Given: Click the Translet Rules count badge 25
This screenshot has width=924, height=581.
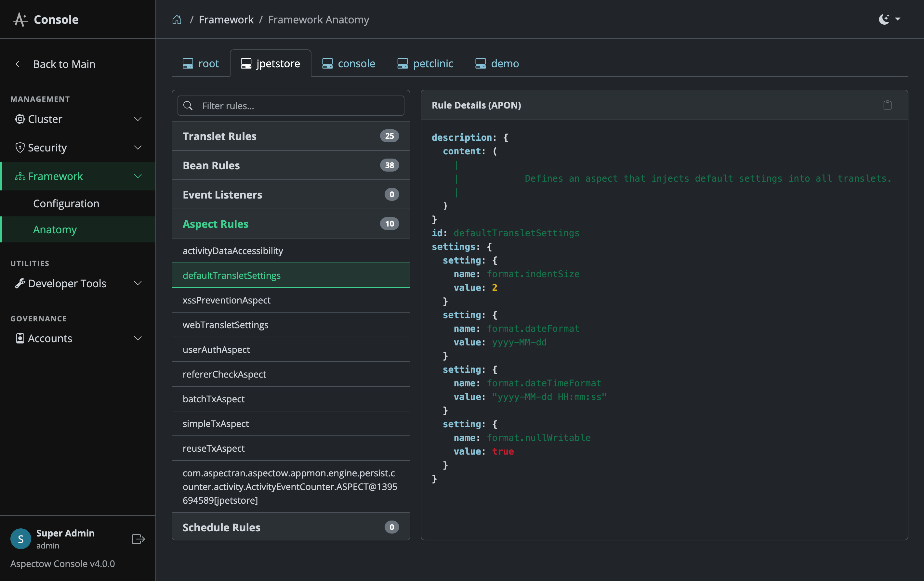Looking at the screenshot, I should coord(389,136).
